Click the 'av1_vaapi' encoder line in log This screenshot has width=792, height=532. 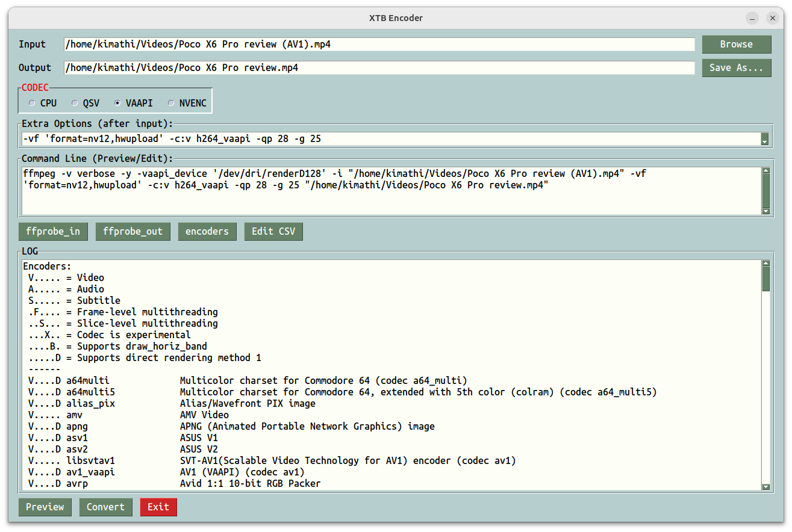(166, 472)
